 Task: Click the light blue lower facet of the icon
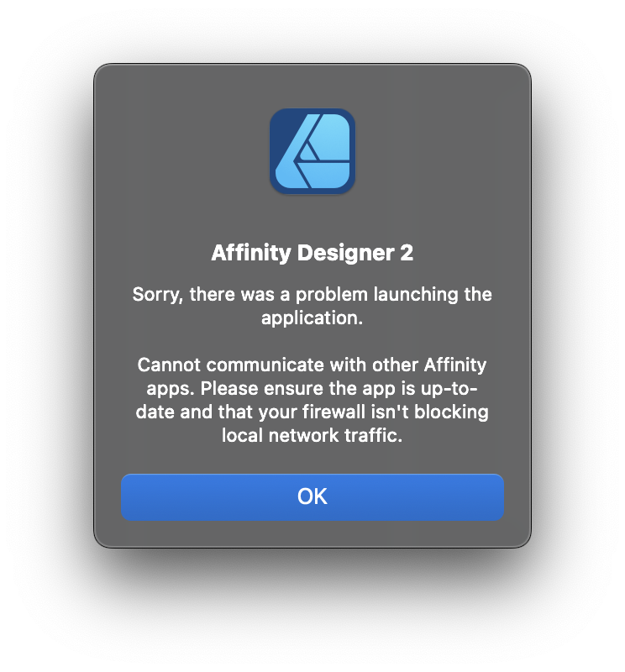pos(328,175)
